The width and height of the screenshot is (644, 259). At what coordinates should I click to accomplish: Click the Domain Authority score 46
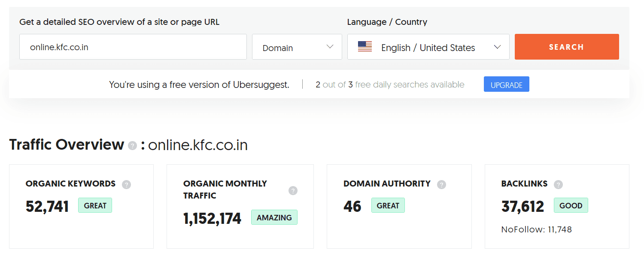[x=352, y=207]
